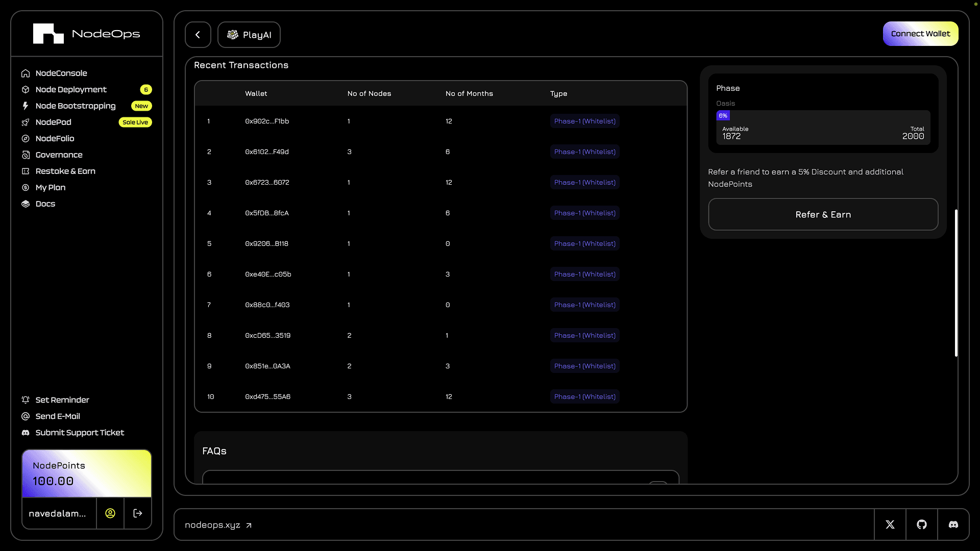Click the NodeFolio compass icon
Screen dimensions: 980x551
tap(26, 139)
